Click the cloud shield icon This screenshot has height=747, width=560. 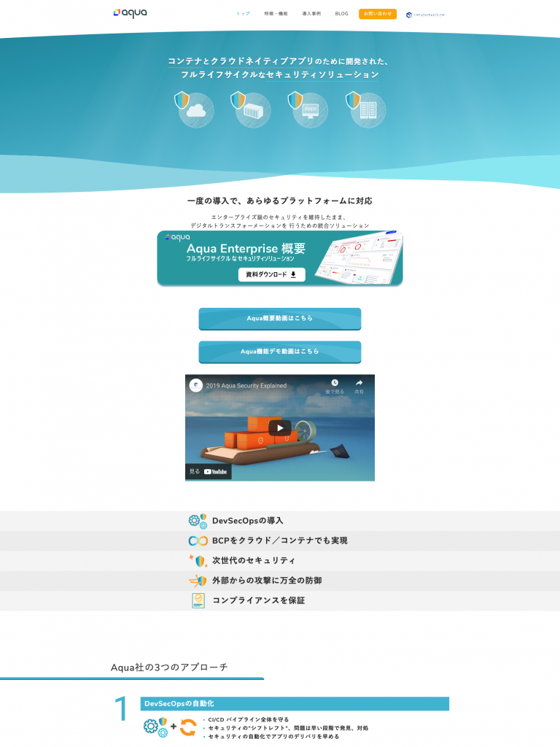(x=193, y=109)
